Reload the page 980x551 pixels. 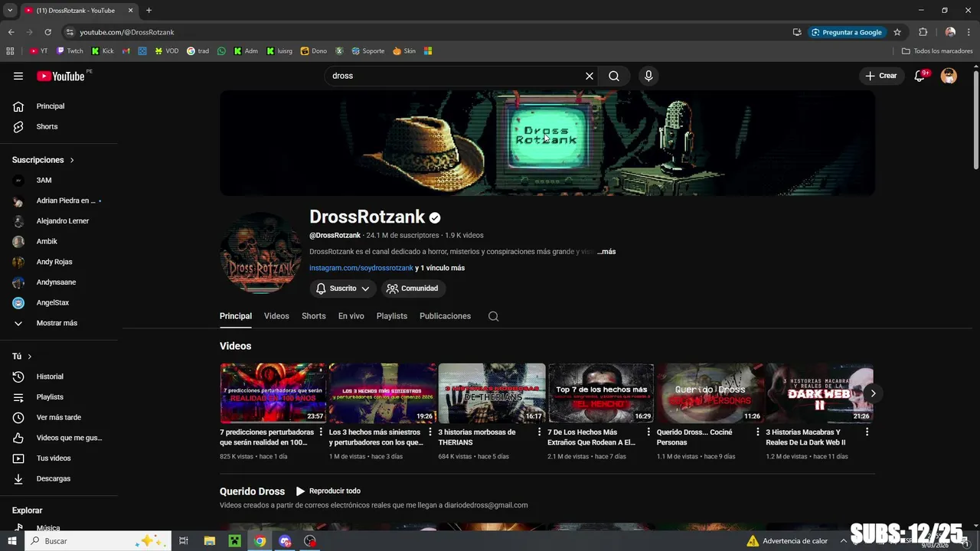(47, 32)
